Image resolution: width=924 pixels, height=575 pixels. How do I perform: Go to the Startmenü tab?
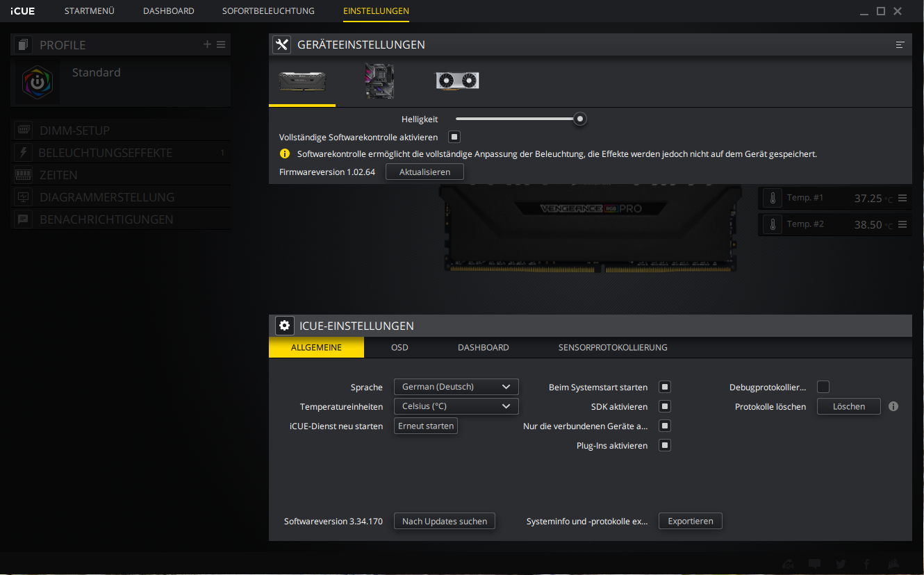click(90, 11)
